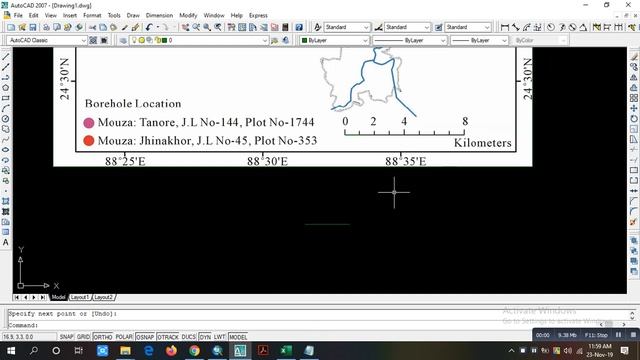Open the Format menu

tap(92, 15)
